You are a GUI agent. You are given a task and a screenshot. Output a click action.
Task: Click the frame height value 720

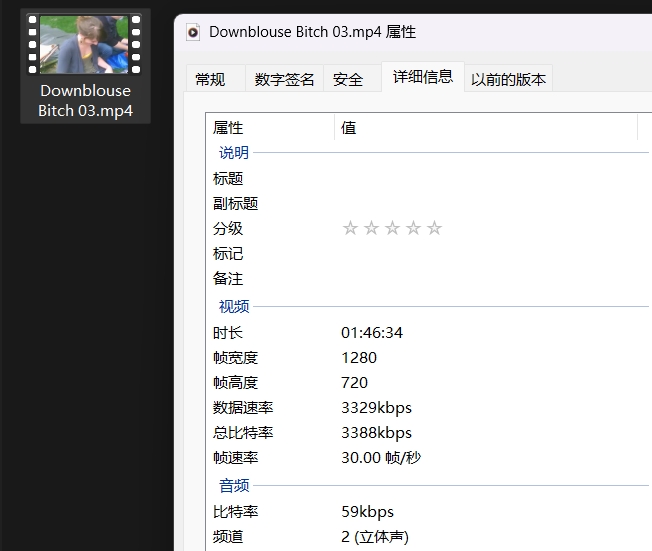tap(354, 383)
